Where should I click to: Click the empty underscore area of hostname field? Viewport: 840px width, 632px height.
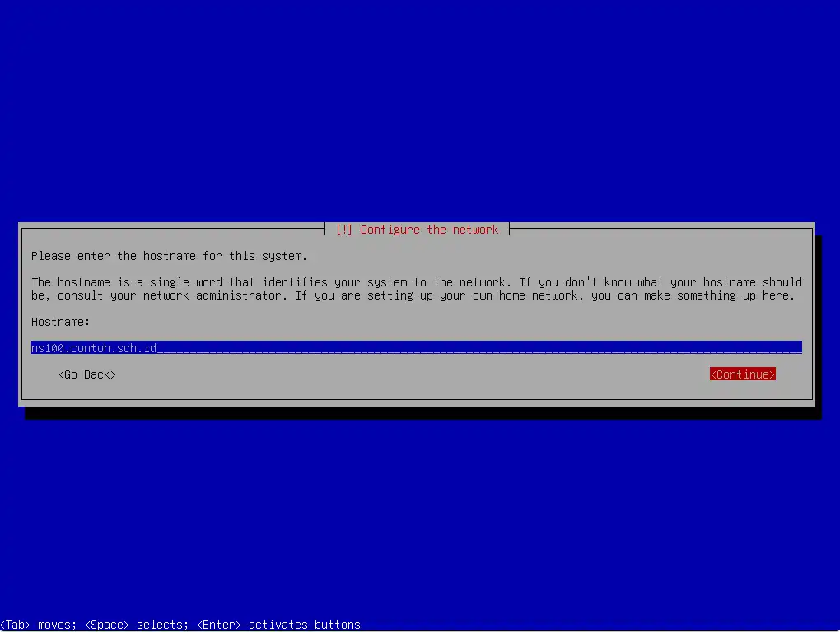tap(478, 348)
